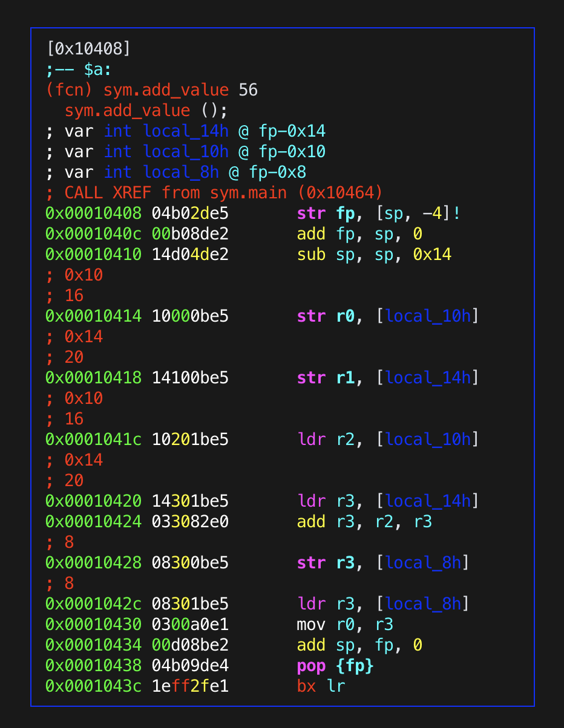Select the 'str r1, [local_14h]' instruction
Viewport: 564px width, 728px height.
coord(388,378)
